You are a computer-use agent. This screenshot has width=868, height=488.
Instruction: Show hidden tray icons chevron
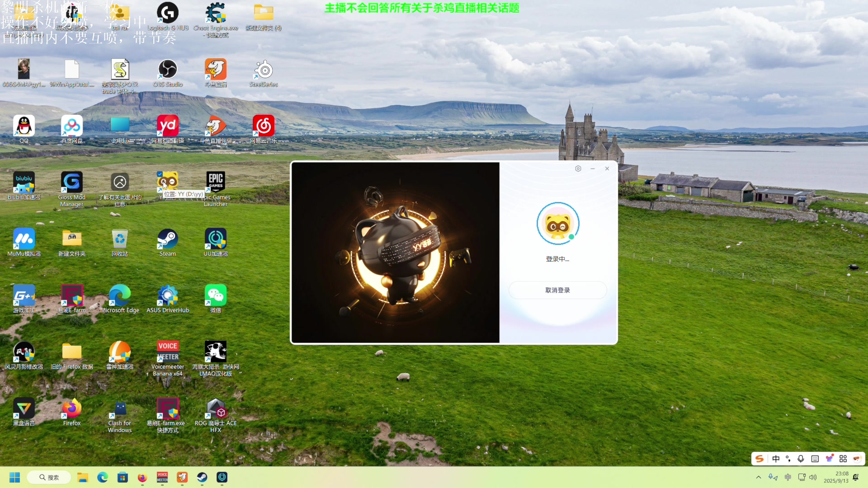point(759,477)
